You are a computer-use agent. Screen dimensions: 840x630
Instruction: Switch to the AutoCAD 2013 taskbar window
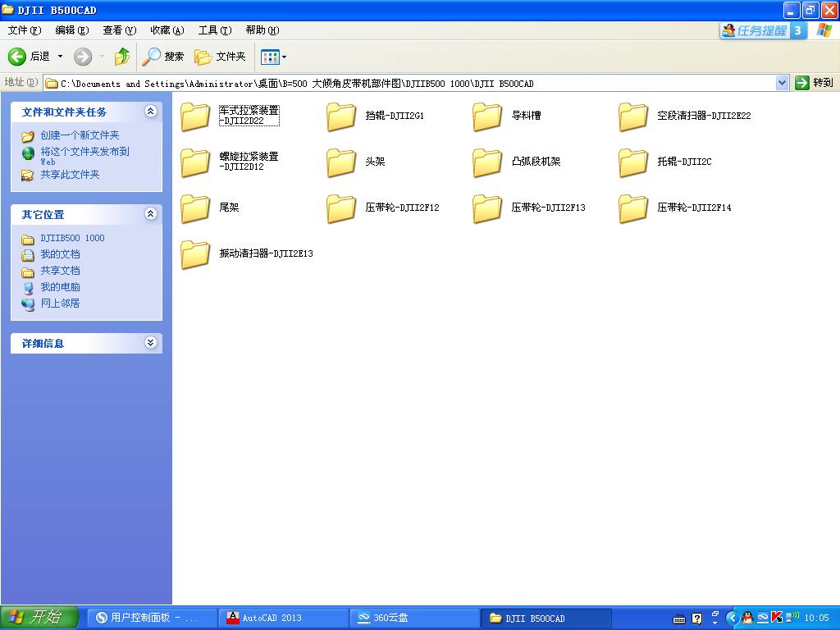(283, 619)
